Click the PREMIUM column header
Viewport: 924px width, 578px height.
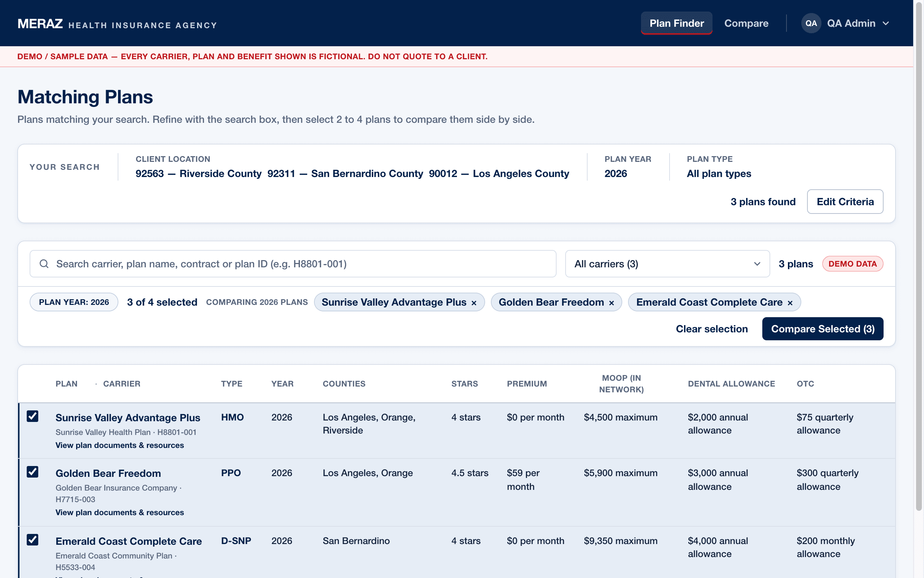[x=527, y=383]
